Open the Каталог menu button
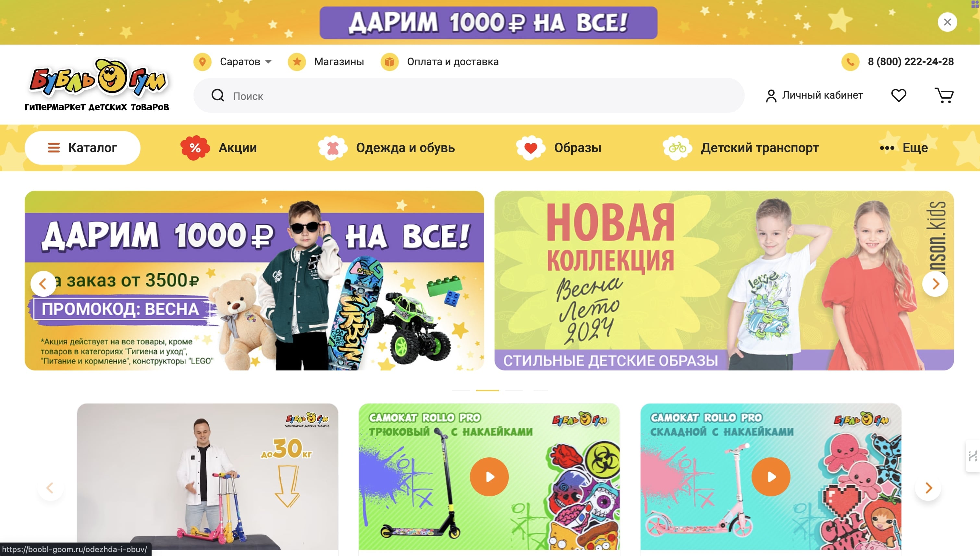This screenshot has height=556, width=980. pyautogui.click(x=82, y=148)
